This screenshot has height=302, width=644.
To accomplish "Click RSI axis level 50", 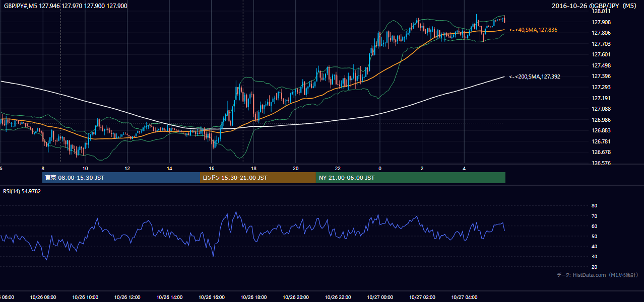I will coord(594,236).
